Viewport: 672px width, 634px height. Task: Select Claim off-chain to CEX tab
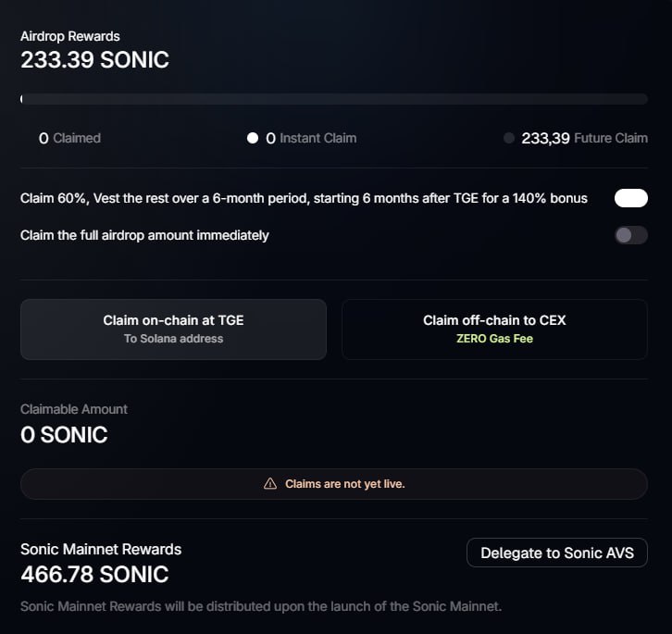tap(494, 329)
